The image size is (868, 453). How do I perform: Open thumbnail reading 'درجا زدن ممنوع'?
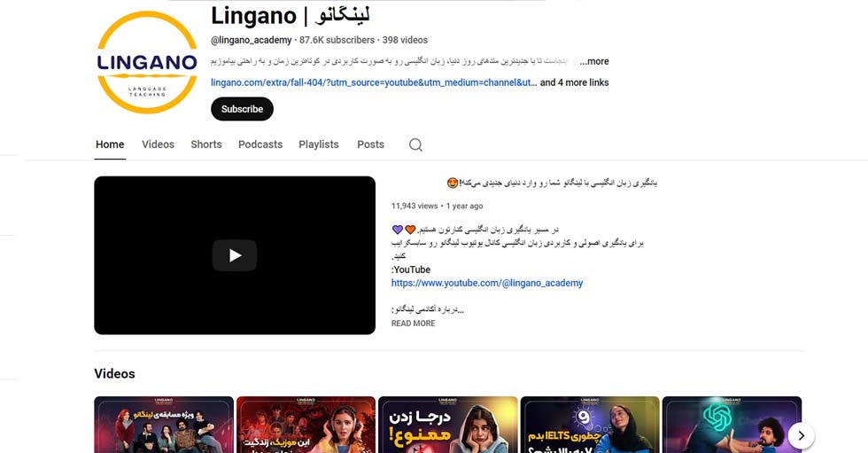pyautogui.click(x=448, y=425)
